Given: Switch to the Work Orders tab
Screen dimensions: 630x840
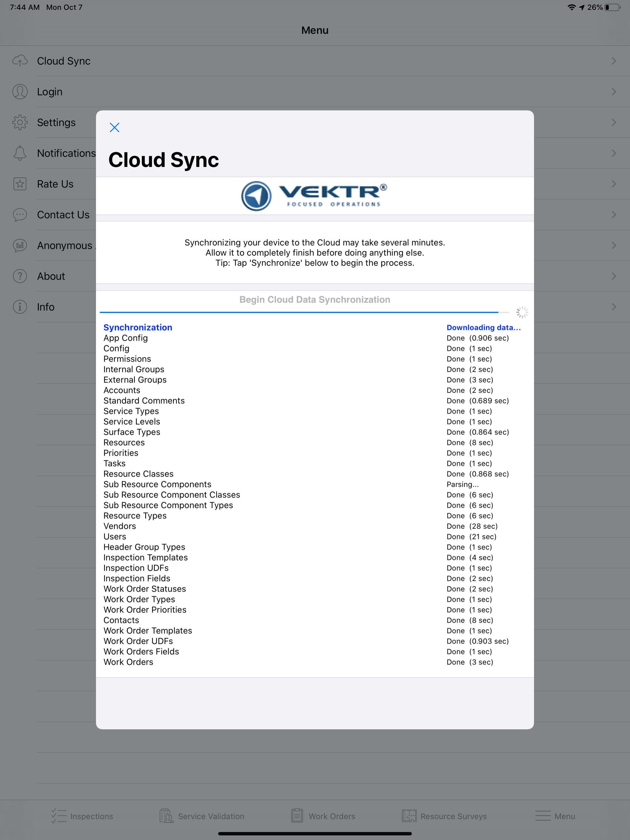Looking at the screenshot, I should (323, 816).
